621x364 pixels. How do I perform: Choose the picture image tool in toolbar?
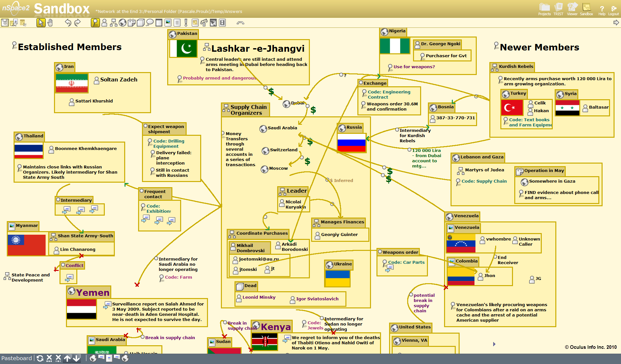tap(168, 23)
